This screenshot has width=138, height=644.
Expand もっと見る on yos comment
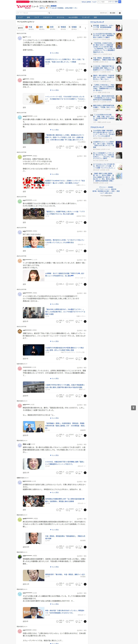pyautogui.click(x=54, y=174)
